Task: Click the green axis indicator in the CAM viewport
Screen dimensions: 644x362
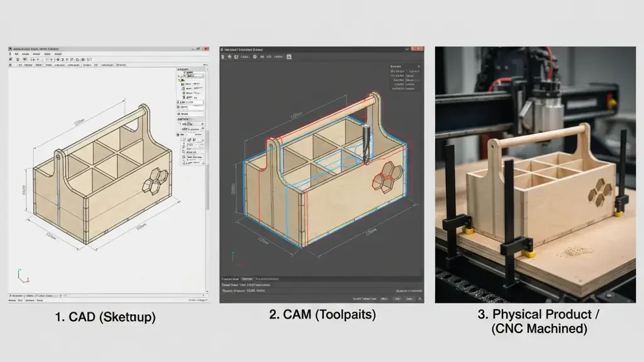Action: [x=233, y=256]
